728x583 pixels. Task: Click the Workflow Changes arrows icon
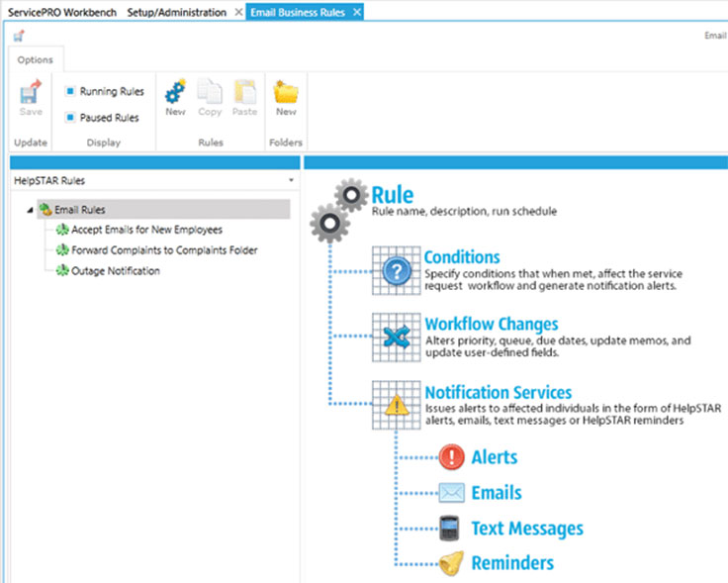(396, 337)
